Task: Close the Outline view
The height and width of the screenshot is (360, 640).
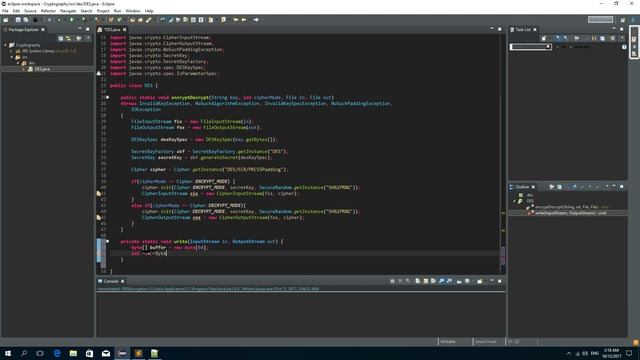Action: pos(533,187)
